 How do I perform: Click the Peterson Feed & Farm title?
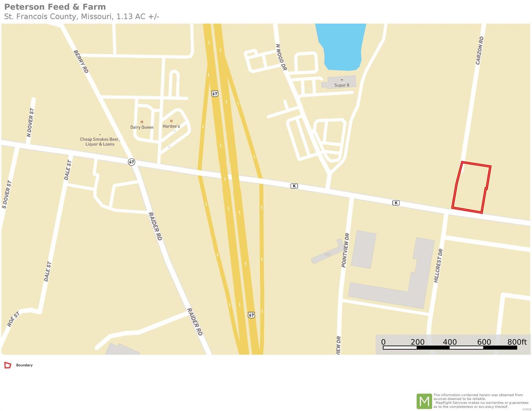(55, 7)
